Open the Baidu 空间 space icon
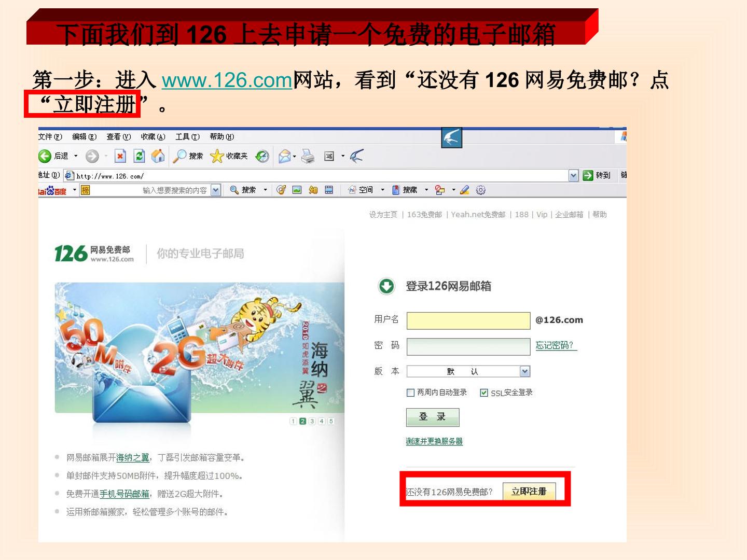Image resolution: width=747 pixels, height=560 pixels. (361, 190)
